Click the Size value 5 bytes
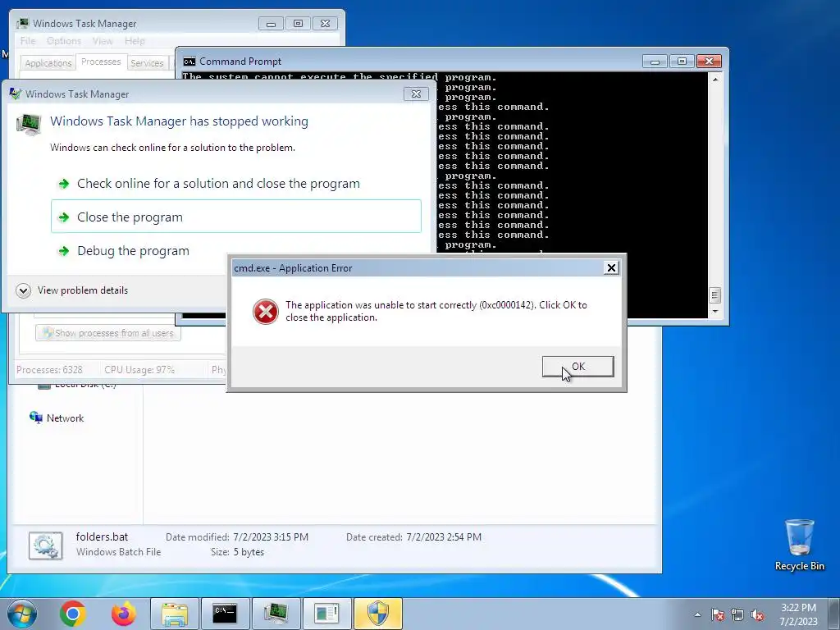 click(249, 552)
